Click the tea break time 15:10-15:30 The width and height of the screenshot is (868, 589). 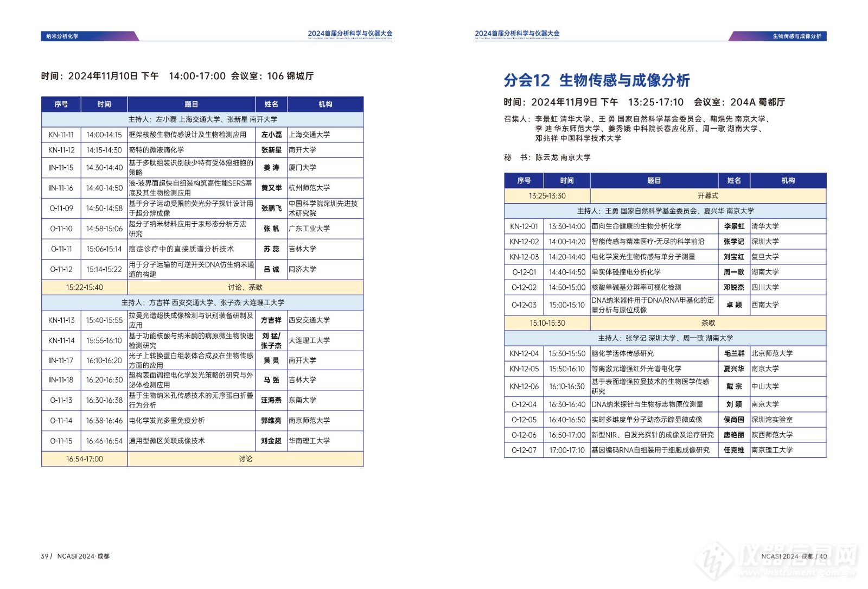[x=547, y=323]
